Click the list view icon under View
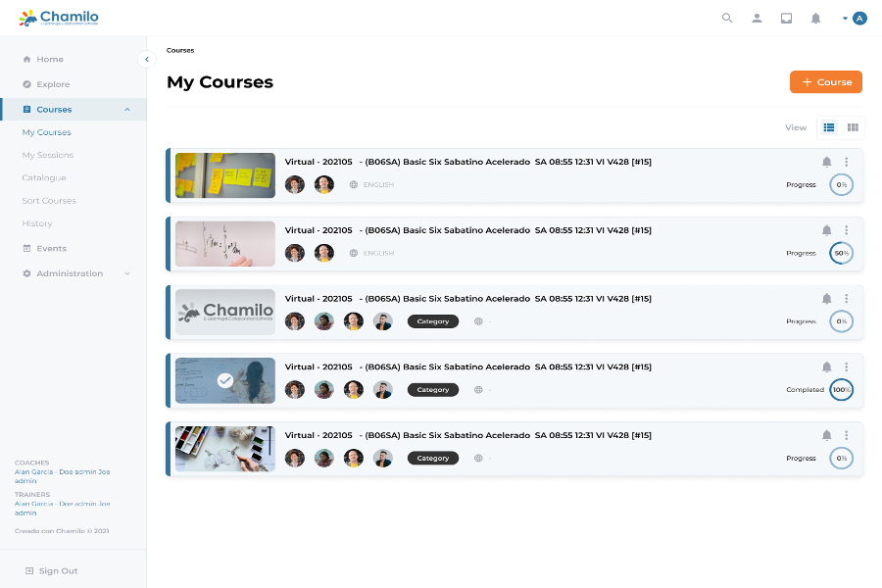Screen dimensions: 882x588 [829, 127]
